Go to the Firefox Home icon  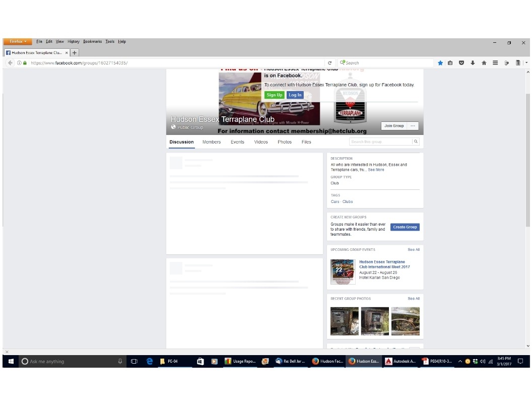coord(484,63)
